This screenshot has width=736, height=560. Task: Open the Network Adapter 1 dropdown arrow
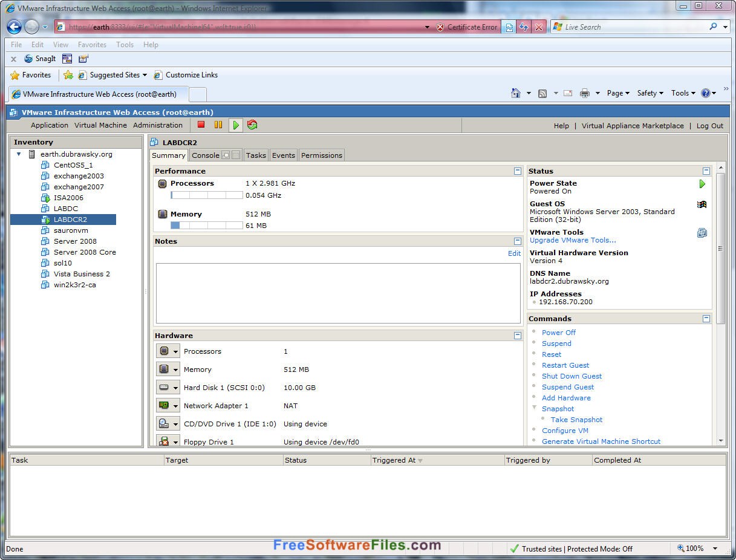tap(176, 406)
